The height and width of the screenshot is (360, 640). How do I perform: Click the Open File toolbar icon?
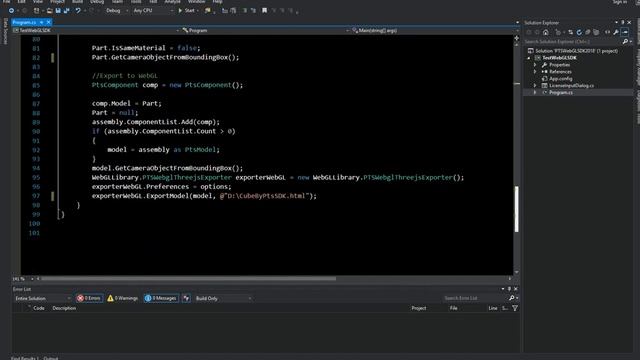pos(49,11)
